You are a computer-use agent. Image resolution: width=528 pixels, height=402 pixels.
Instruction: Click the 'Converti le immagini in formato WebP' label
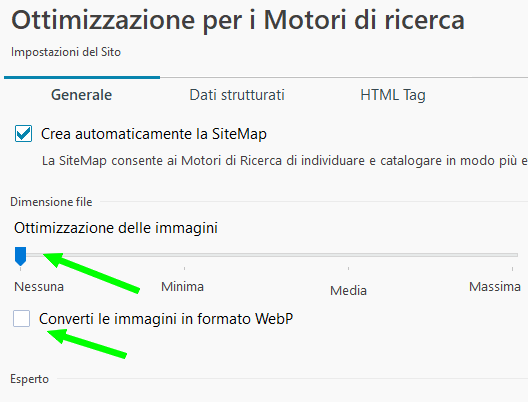click(166, 319)
